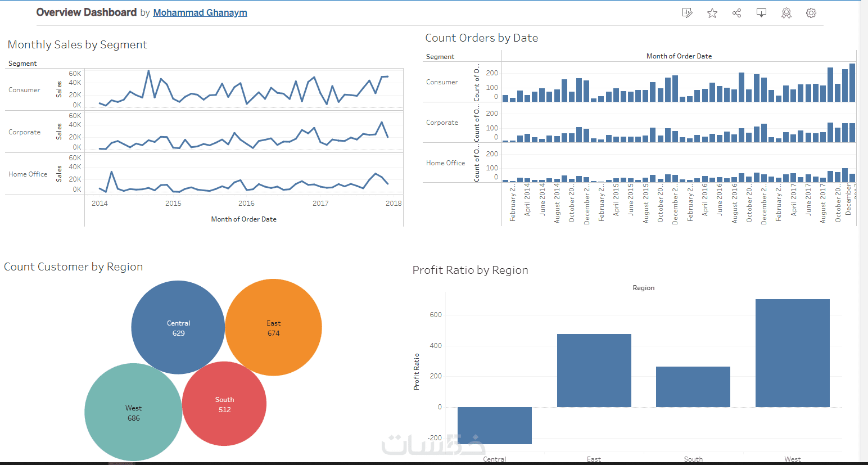Viewport: 868px width, 465px height.
Task: Open the edit visualization icon
Action: pos(687,13)
